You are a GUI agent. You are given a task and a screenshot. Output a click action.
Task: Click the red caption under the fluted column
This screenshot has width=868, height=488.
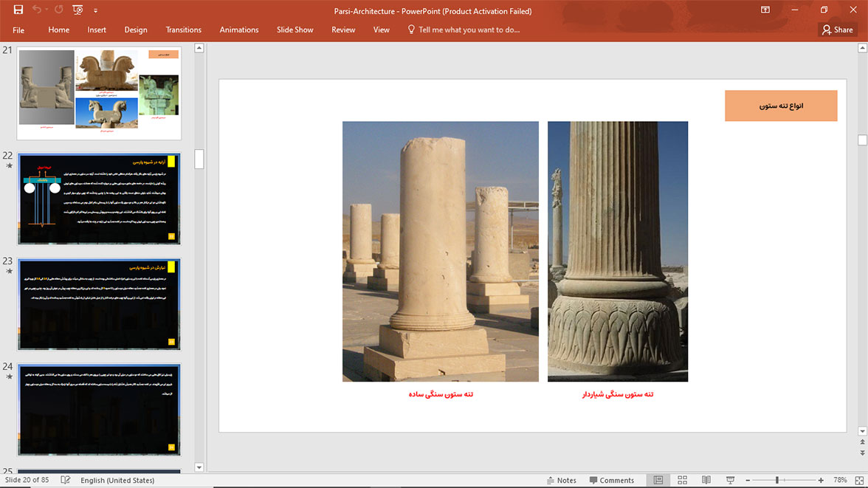coord(618,394)
